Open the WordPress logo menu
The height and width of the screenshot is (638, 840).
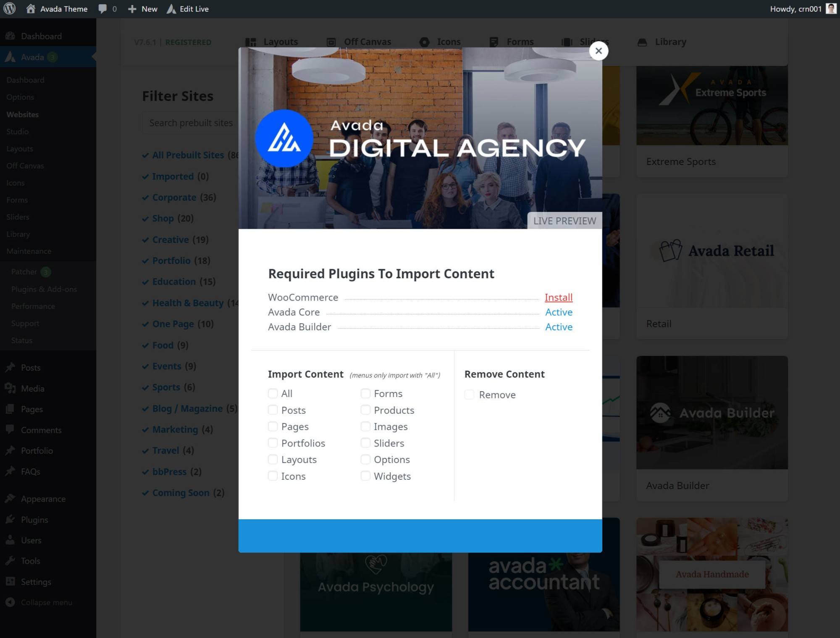click(x=9, y=8)
